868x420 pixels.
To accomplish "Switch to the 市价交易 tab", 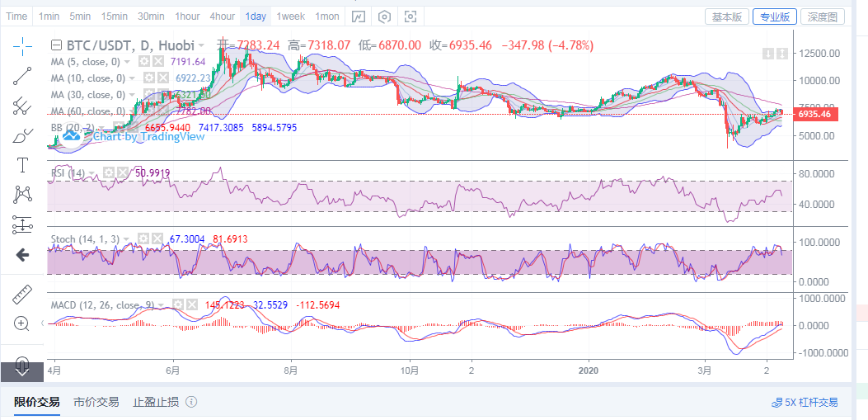I will (x=96, y=402).
